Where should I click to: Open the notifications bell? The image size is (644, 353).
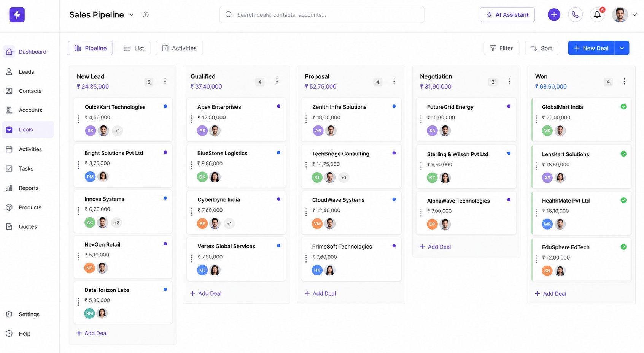[x=597, y=15]
